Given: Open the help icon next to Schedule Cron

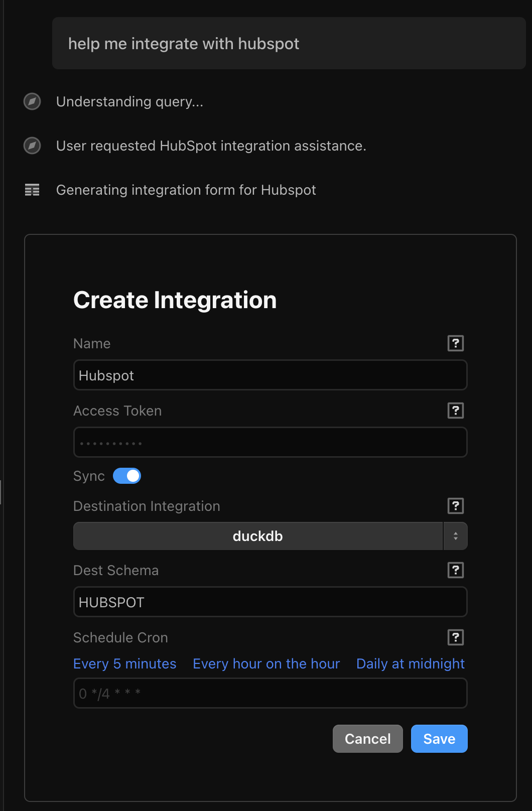Looking at the screenshot, I should (x=455, y=637).
